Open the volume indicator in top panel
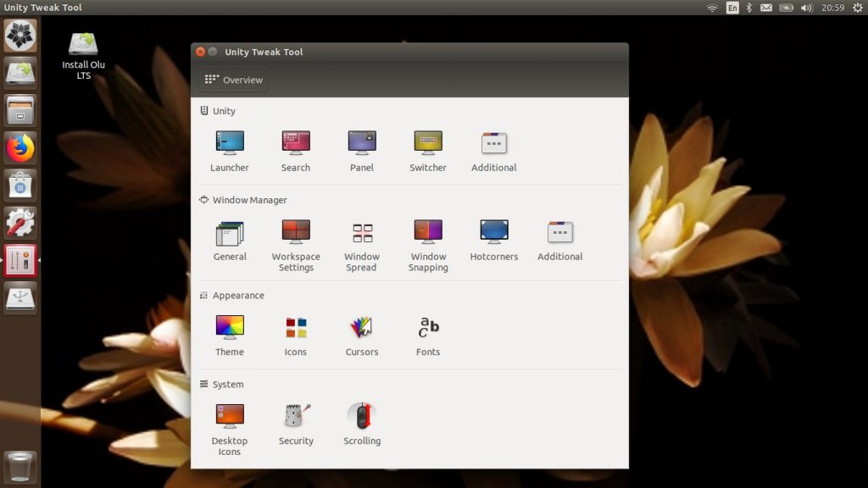This screenshot has width=868, height=488. tap(807, 8)
